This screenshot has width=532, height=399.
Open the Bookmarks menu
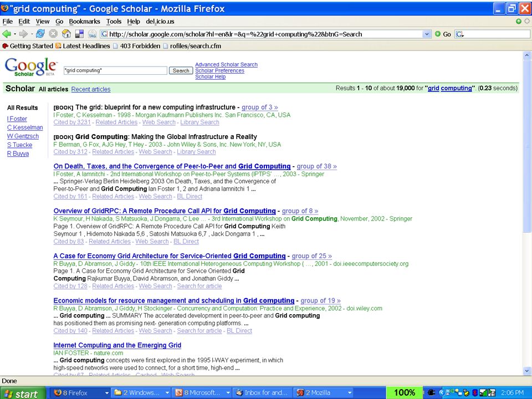click(84, 22)
